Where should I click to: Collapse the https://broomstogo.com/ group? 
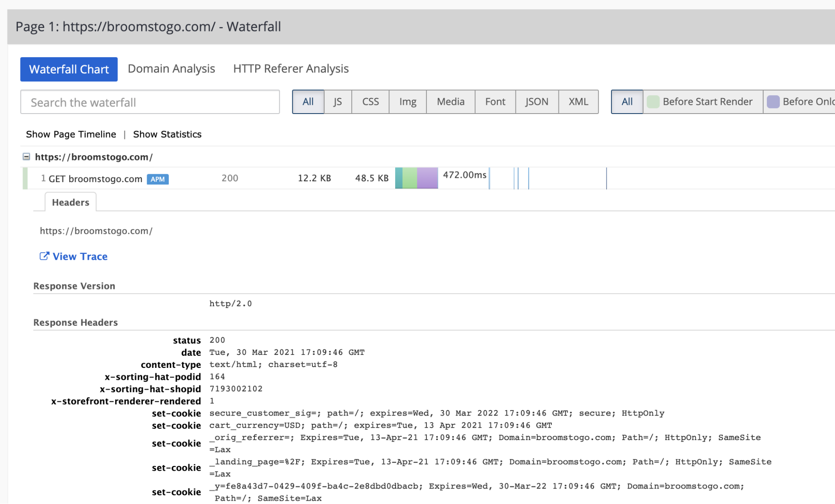[x=26, y=157]
